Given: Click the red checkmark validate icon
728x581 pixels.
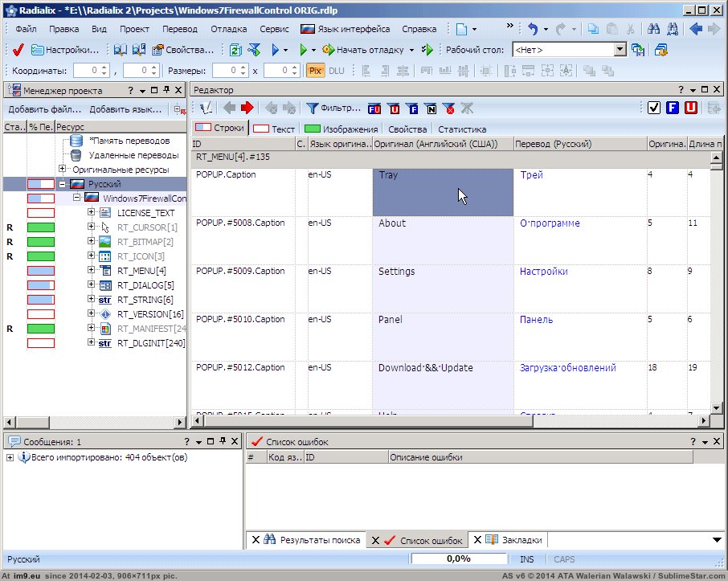Looking at the screenshot, I should pos(18,50).
